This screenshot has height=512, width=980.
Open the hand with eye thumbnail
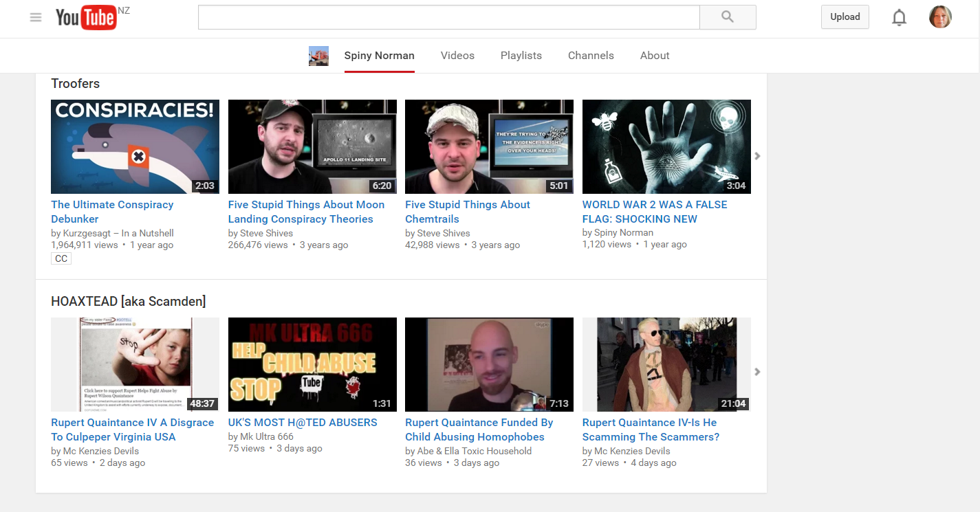click(666, 146)
